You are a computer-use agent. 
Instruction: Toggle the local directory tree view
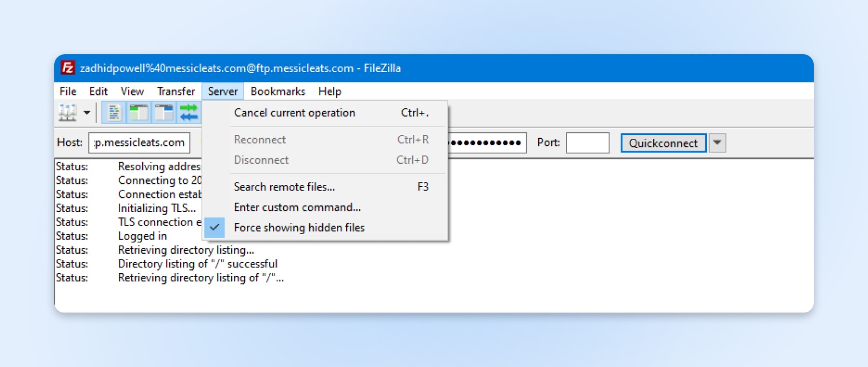click(x=139, y=112)
